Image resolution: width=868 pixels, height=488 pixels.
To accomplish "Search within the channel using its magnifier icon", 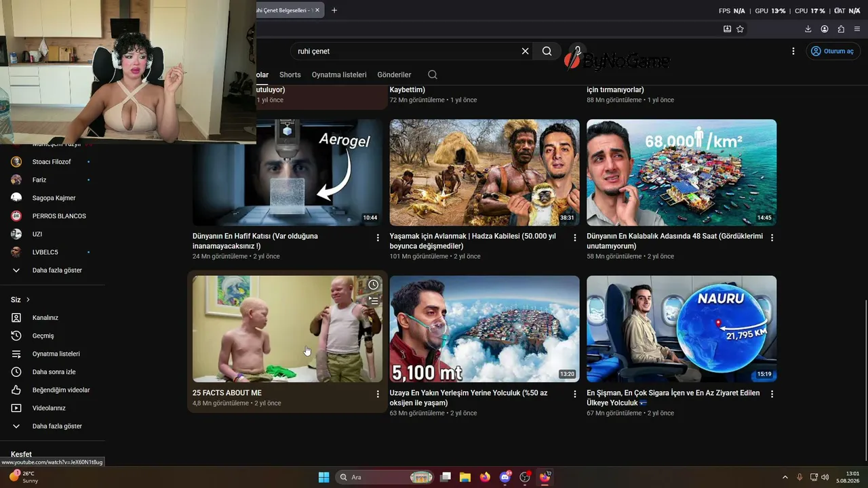I will point(433,75).
